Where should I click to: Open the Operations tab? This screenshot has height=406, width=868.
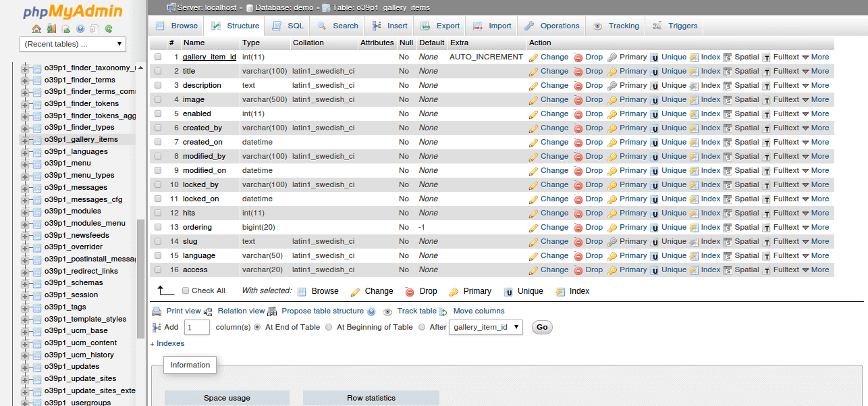click(551, 26)
